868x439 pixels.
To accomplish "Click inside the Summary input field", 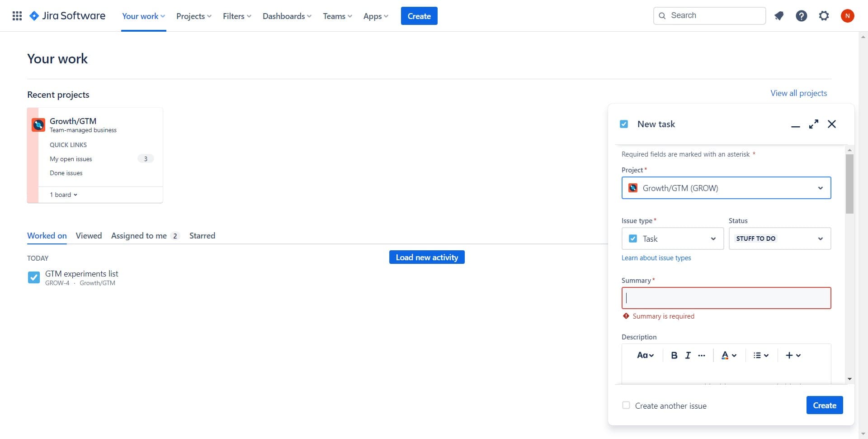I will click(x=726, y=298).
